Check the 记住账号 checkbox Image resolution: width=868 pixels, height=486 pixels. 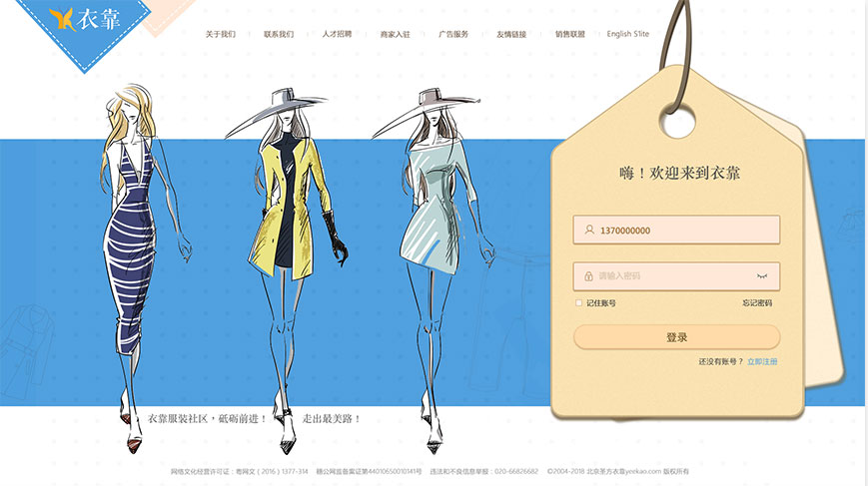pos(578,303)
